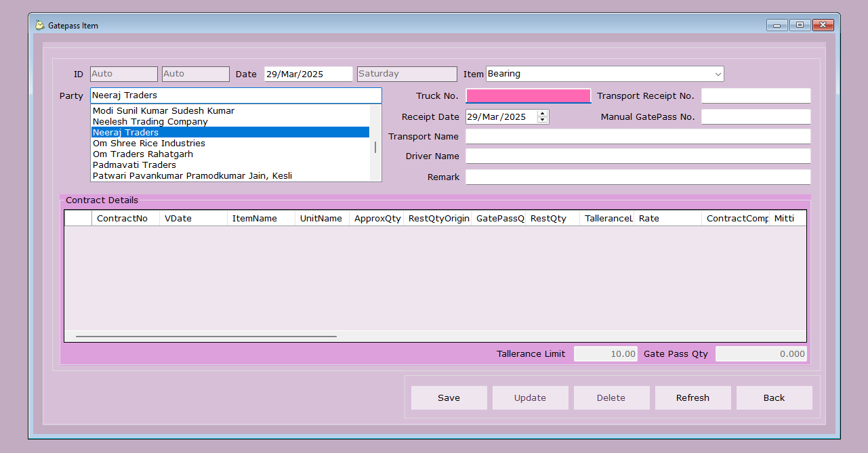Click the Update button
The width and height of the screenshot is (868, 453).
(530, 397)
